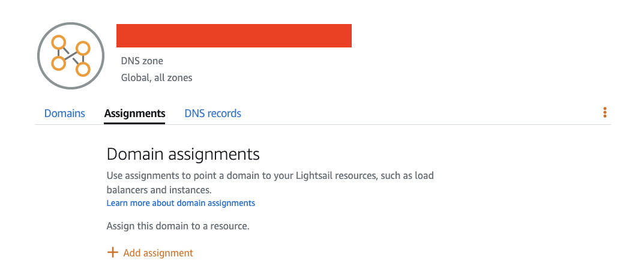Click the orange plus icon

[x=112, y=253]
